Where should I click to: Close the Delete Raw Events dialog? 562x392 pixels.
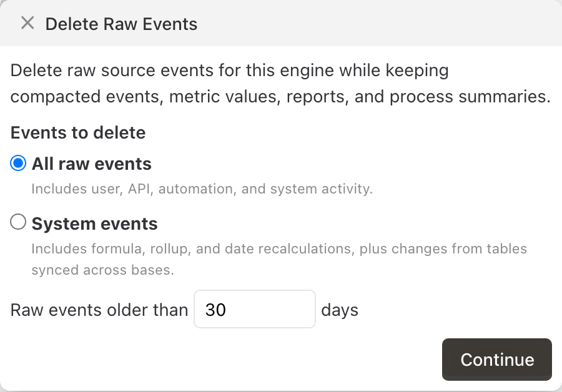27,23
